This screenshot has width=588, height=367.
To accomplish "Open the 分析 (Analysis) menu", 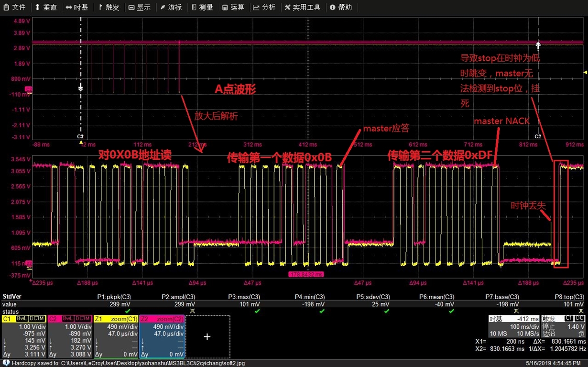I will tap(264, 7).
